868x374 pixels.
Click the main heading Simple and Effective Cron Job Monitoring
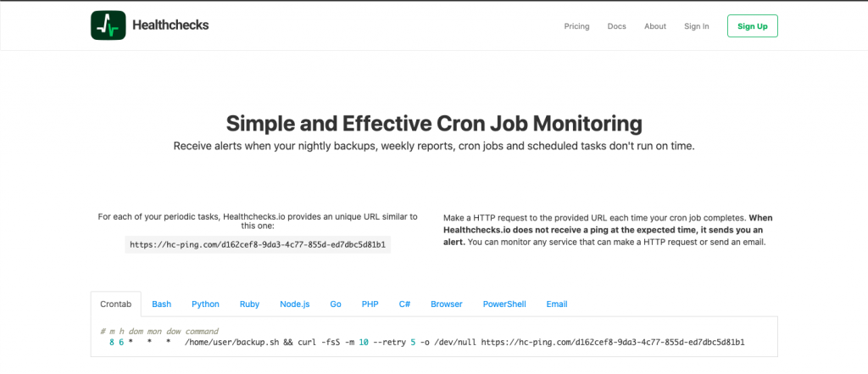point(434,124)
